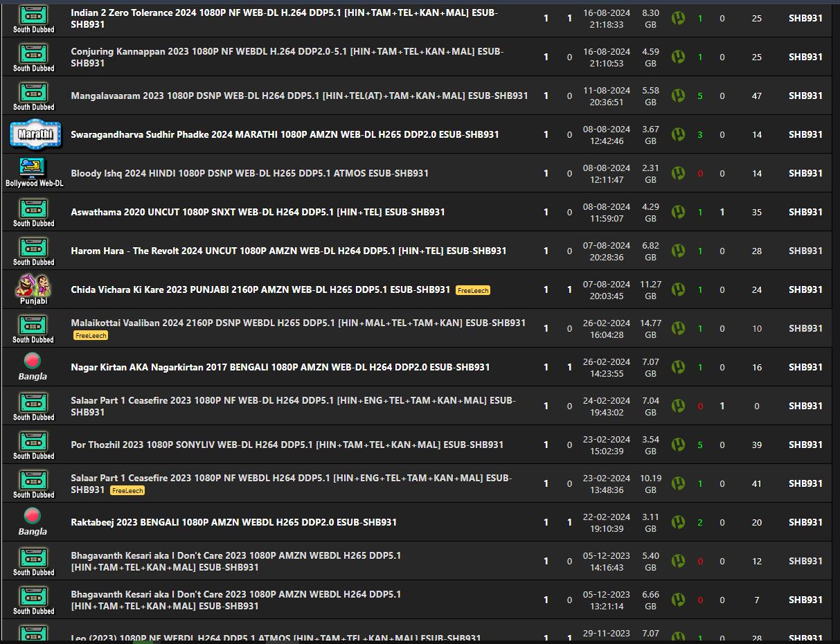The width and height of the screenshot is (840, 644).
Task: Open the Bollywood Web-DL category icon
Action: 33,172
